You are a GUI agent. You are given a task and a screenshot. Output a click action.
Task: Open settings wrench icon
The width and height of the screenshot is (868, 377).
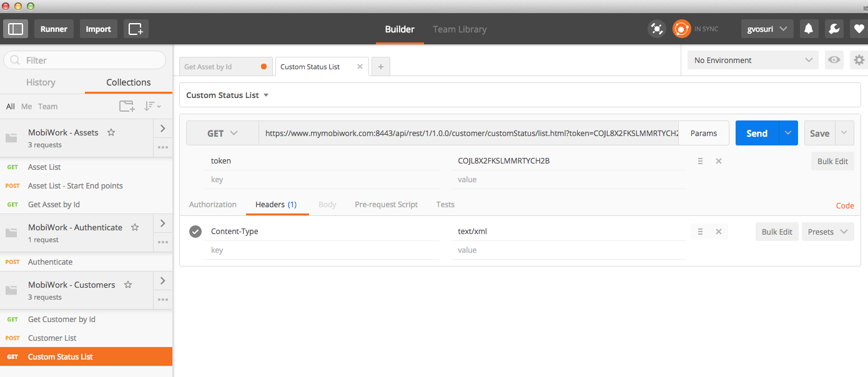(832, 29)
